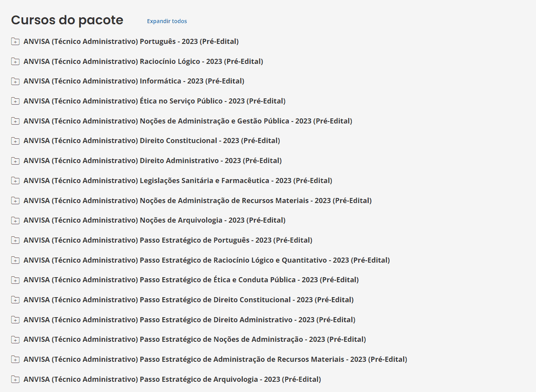Expand folder icon for Passo Estratégico Raciocínio Lógico e Quantitativo

15,260
